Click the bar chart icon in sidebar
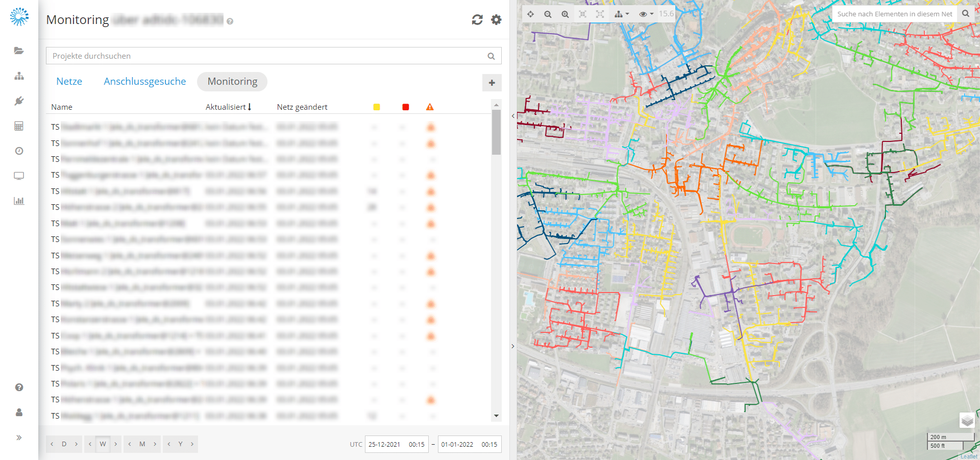The width and height of the screenshot is (980, 460). (x=19, y=201)
